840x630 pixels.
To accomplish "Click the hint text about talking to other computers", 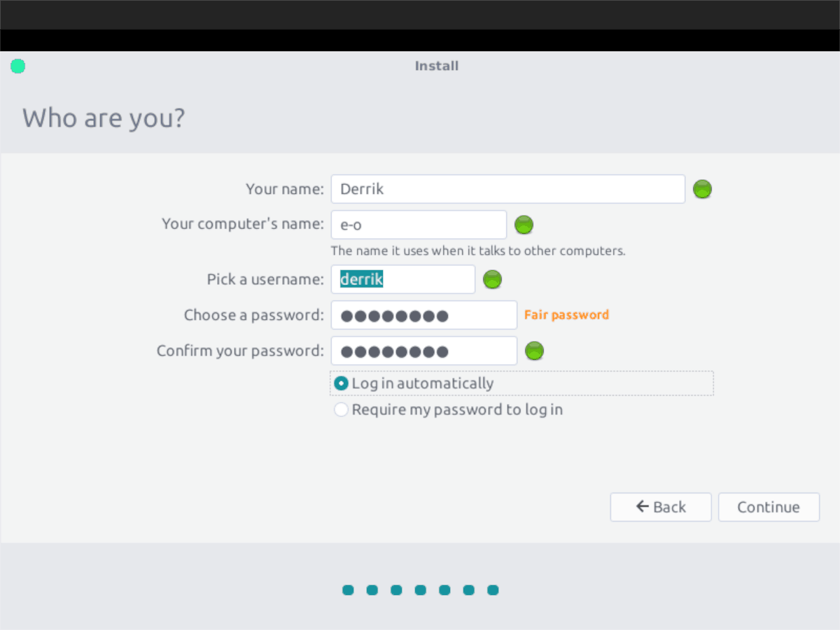I will click(478, 251).
